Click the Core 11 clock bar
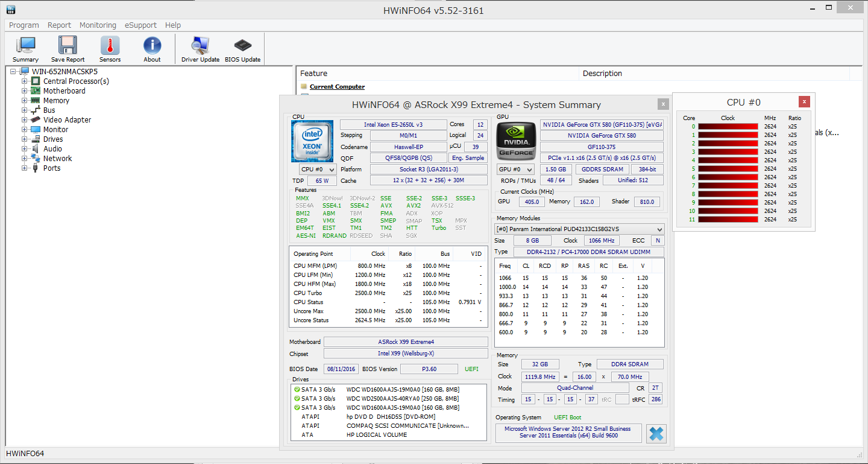This screenshot has height=464, width=868. pos(728,220)
